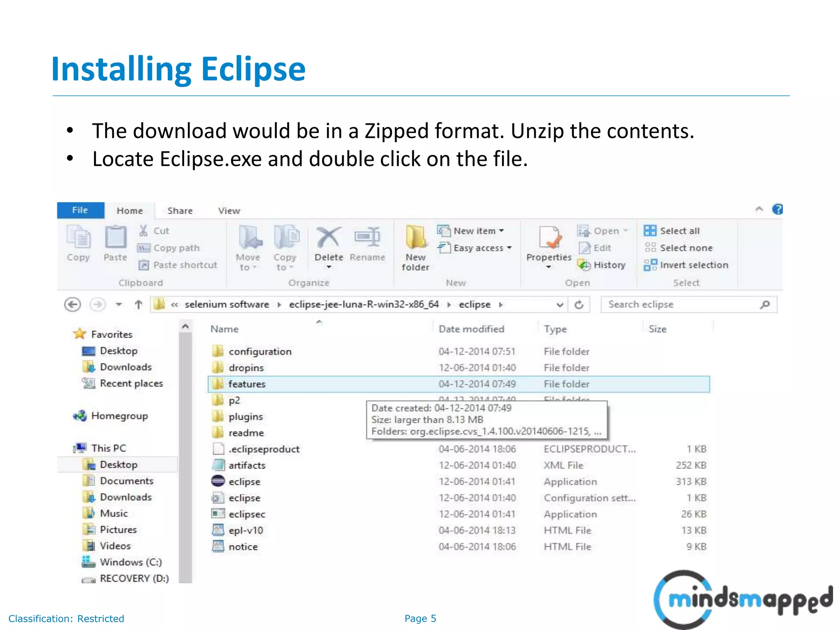Select the features folder
This screenshot has height=630, width=840.
459,384
